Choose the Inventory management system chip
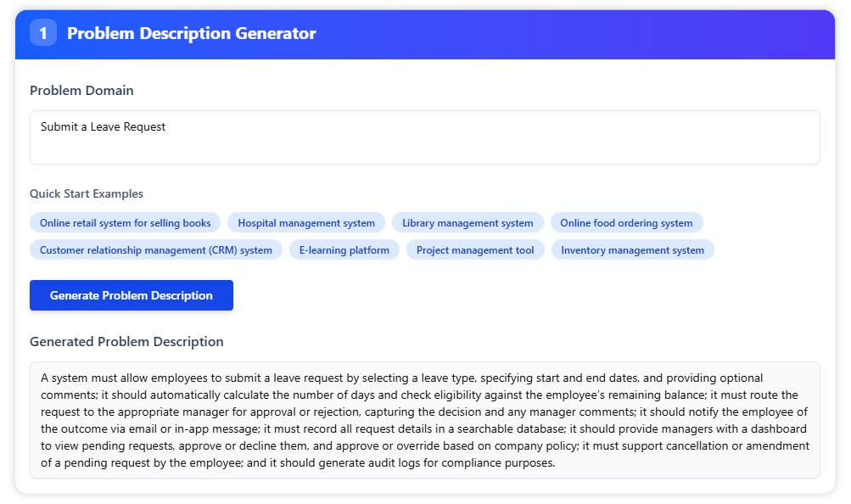851x504 pixels. click(632, 250)
